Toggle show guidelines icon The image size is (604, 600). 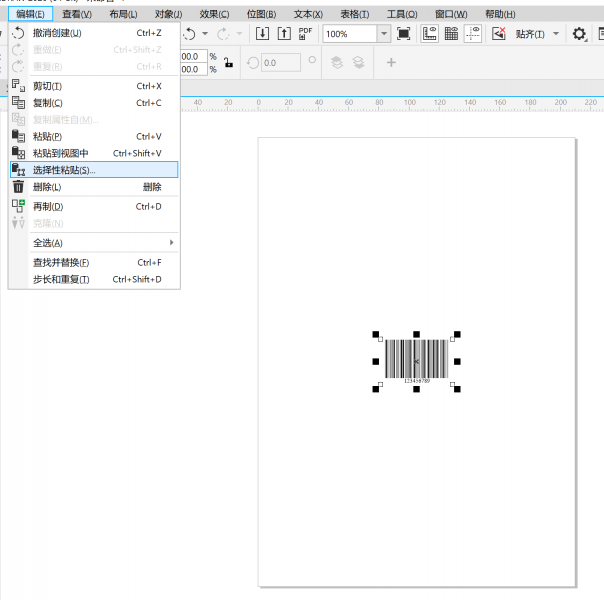click(473, 33)
